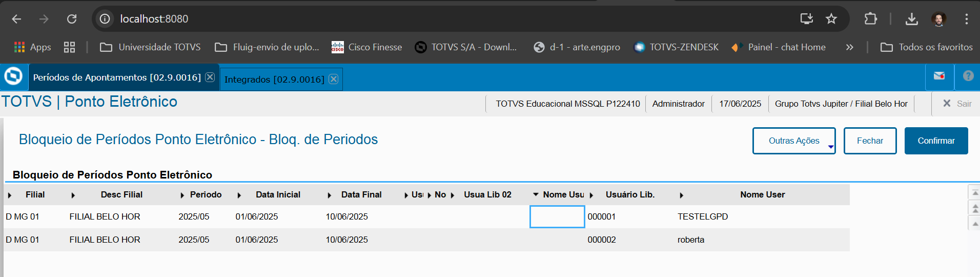Screen dimensions: 980x277
Task: Open the help question mark icon
Action: (x=968, y=76)
